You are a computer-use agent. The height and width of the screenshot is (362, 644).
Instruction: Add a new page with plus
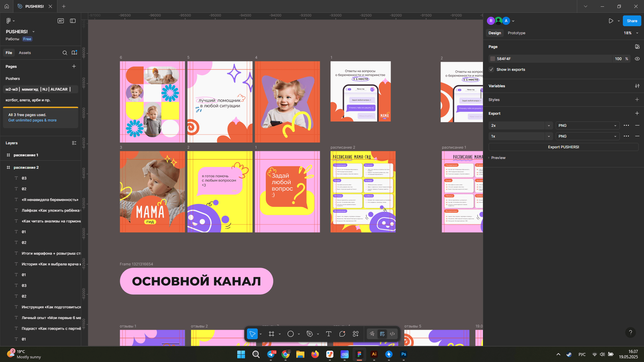click(74, 66)
